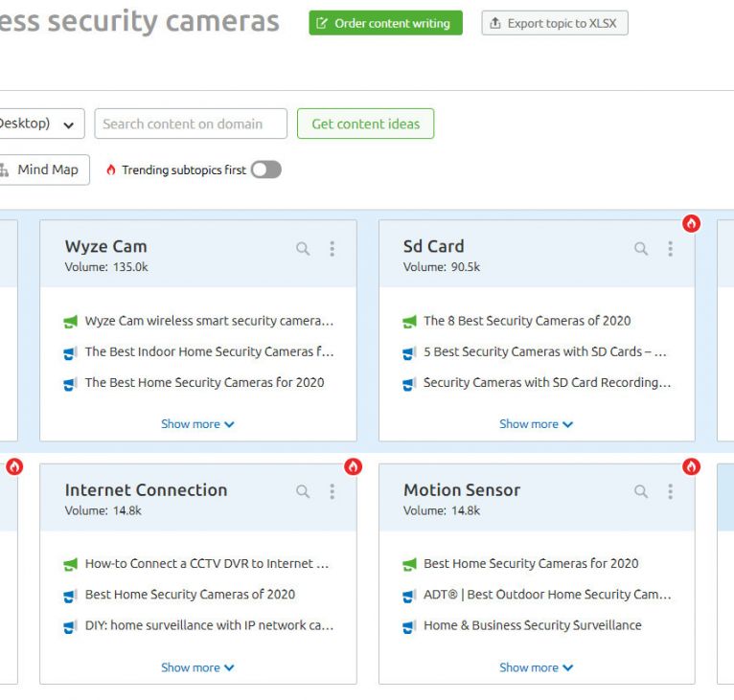Open the three-dot menu on Sd Card card
The width and height of the screenshot is (734, 700).
[x=671, y=249]
